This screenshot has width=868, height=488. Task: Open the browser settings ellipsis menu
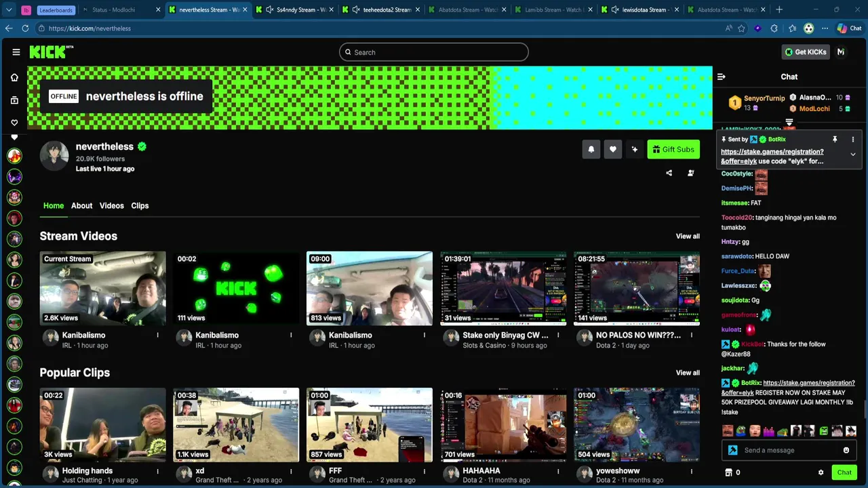pos(825,28)
